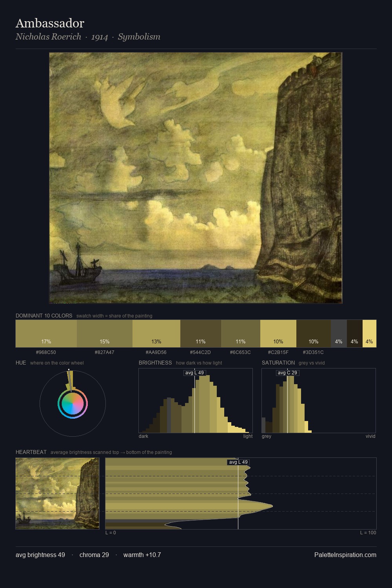The image size is (392, 588).
Task: Click footer stat 'avg brightness 49'
Action: [x=40, y=555]
